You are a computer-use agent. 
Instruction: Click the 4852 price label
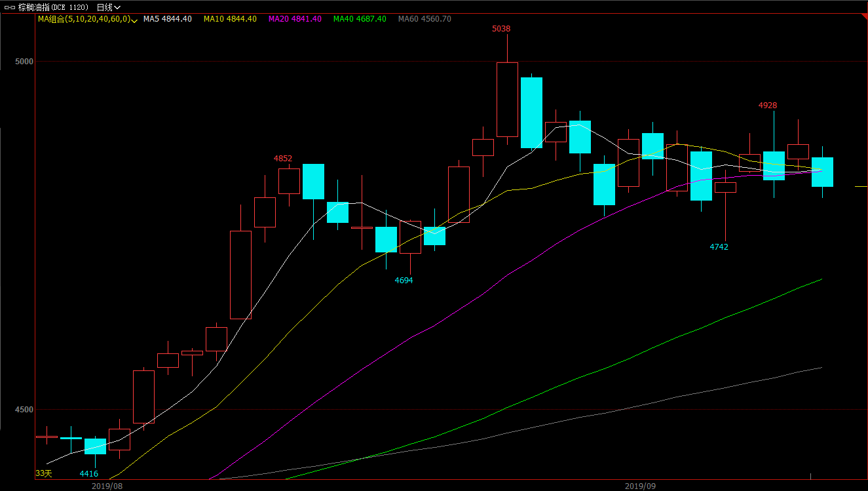click(283, 159)
